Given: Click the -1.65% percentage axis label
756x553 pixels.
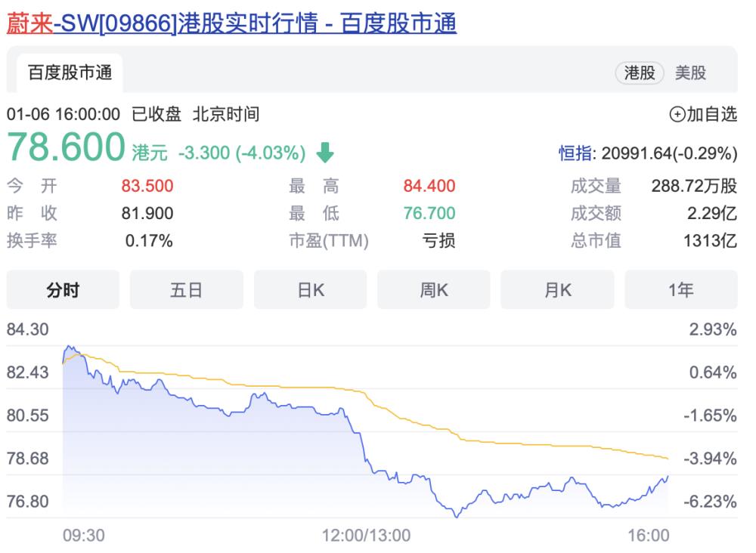Looking at the screenshot, I should [x=710, y=416].
